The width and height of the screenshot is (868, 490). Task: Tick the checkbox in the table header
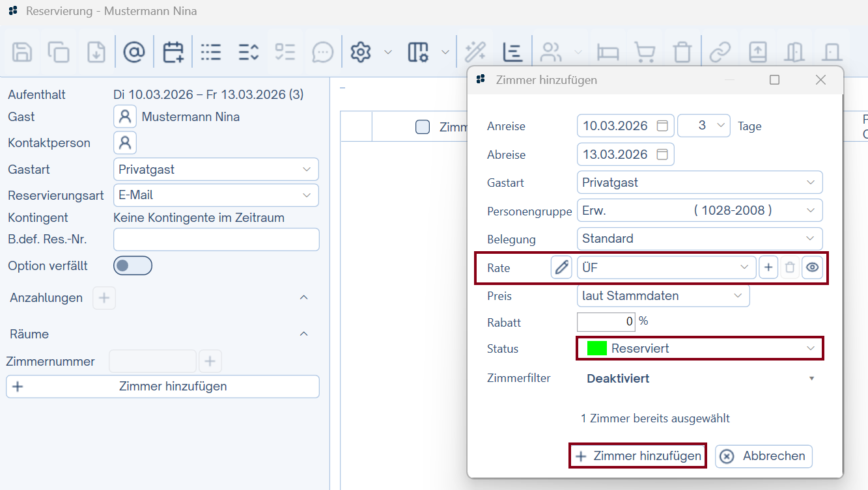423,127
